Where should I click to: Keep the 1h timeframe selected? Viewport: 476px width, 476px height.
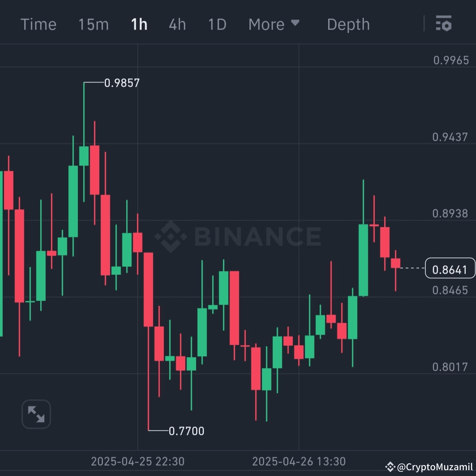tap(139, 24)
